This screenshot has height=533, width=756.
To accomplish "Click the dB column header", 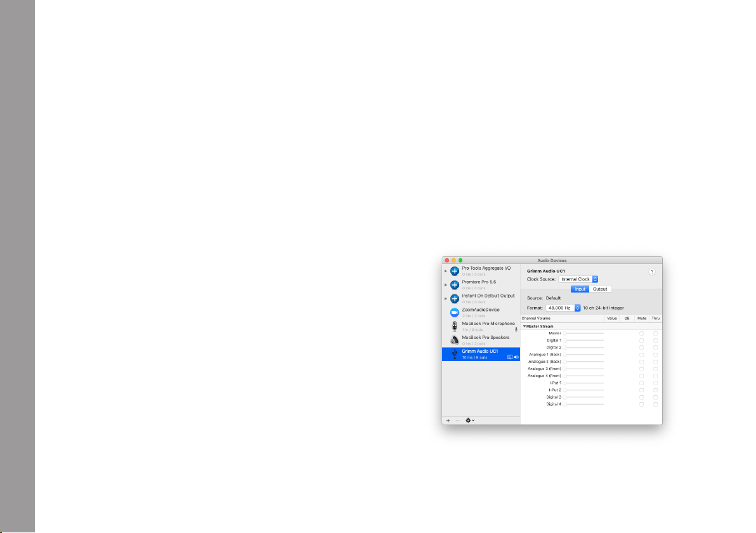I will pos(627,319).
